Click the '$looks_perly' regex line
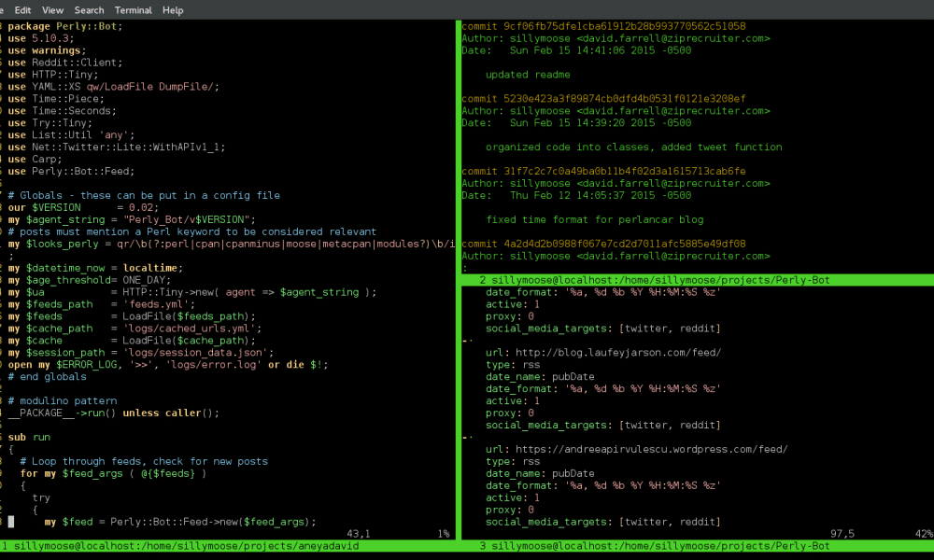Viewport: 934px width, 560px height. 231,244
